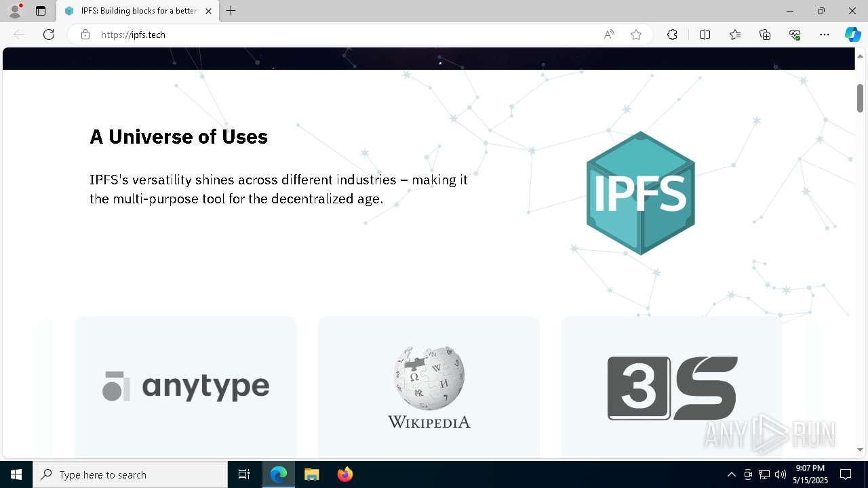
Task: Toggle Split screen icon
Action: click(705, 35)
